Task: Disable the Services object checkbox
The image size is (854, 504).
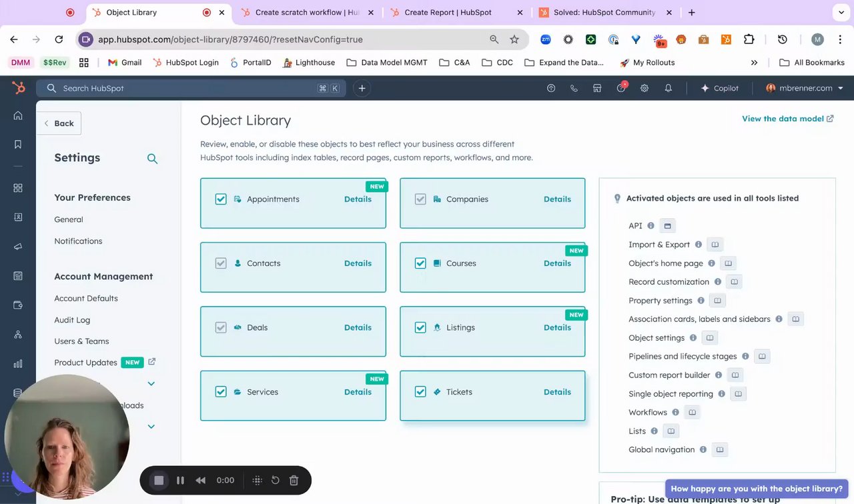Action: (221, 392)
